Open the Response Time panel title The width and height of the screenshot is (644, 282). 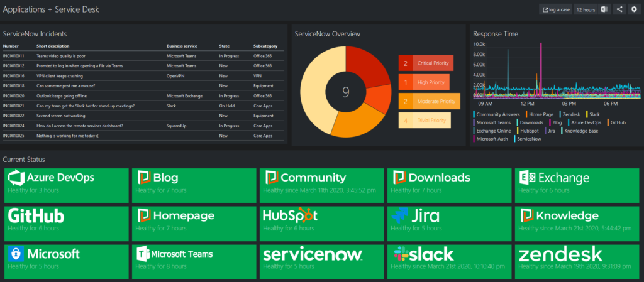[496, 34]
